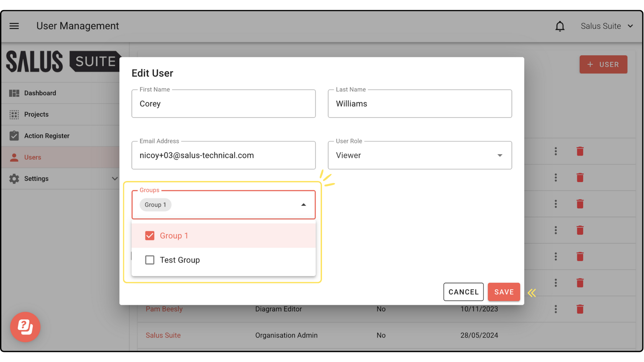Click the Email Address text field

click(x=223, y=155)
